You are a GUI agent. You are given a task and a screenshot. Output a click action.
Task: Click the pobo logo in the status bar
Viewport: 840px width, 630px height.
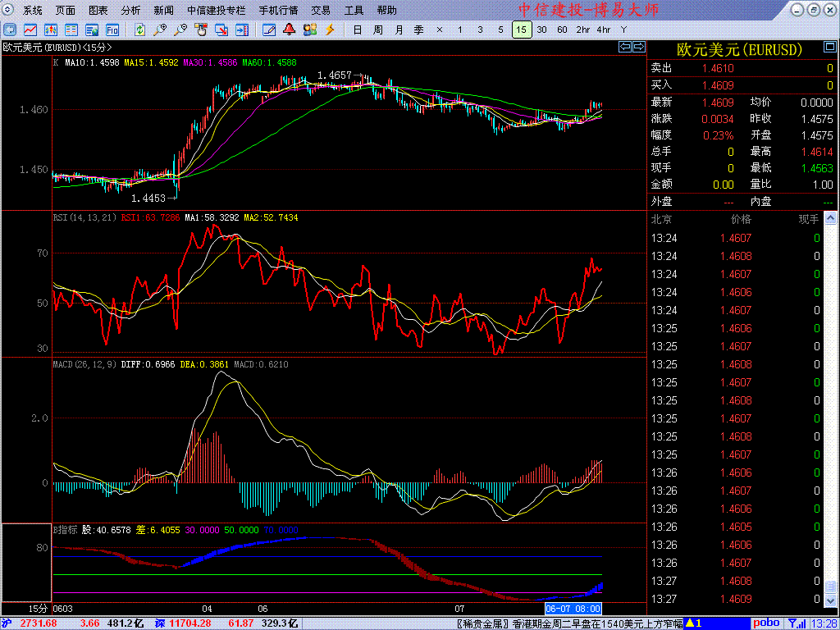coord(767,623)
